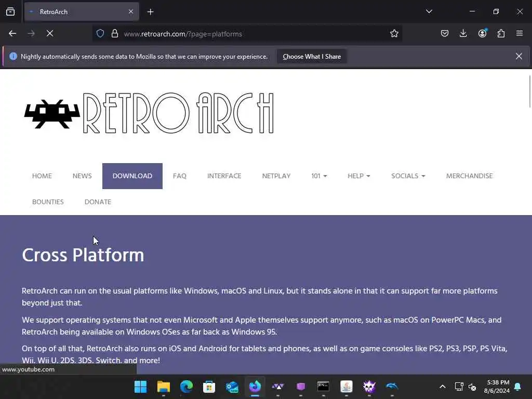This screenshot has width=532, height=399.
Task: Open the purple triangles app in taskbar
Action: click(x=278, y=387)
